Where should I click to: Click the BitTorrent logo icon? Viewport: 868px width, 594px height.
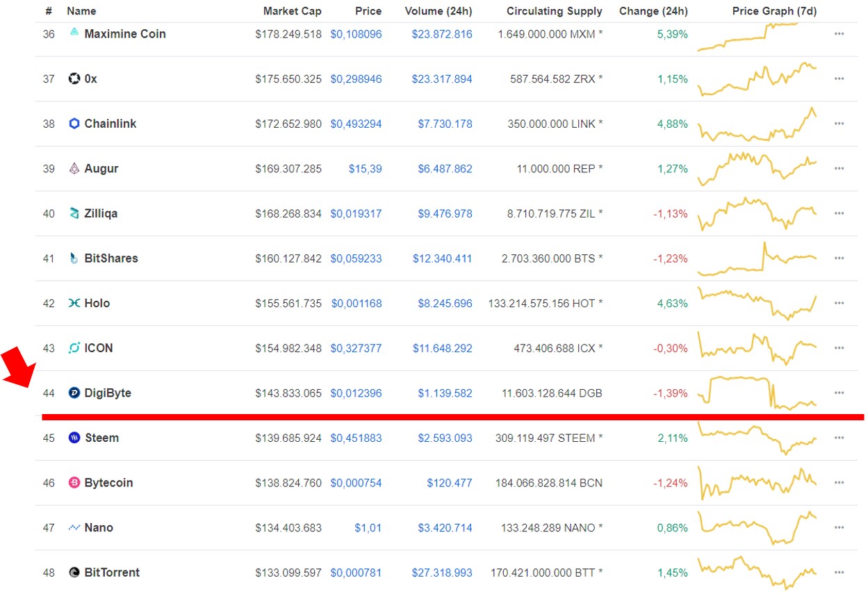(x=74, y=572)
